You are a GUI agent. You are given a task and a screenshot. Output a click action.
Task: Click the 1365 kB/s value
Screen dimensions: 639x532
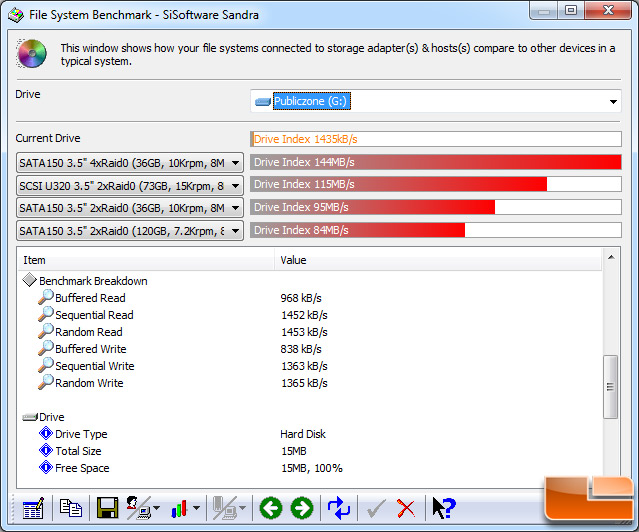pos(304,383)
